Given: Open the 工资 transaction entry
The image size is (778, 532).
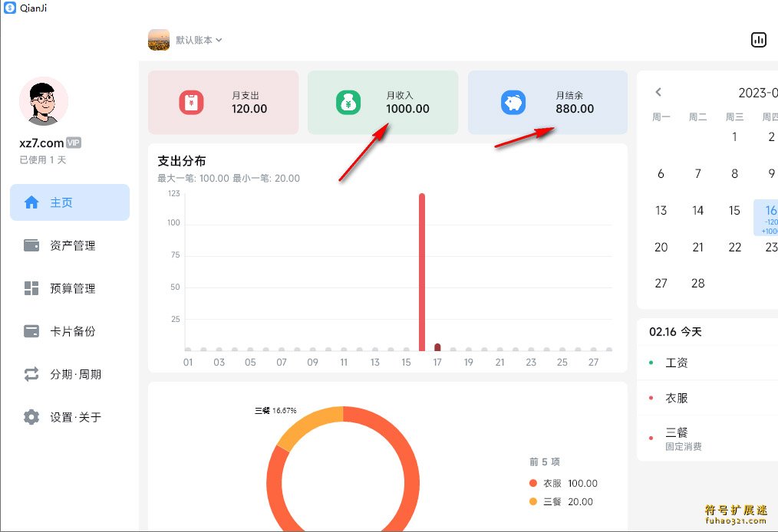Looking at the screenshot, I should coord(677,362).
